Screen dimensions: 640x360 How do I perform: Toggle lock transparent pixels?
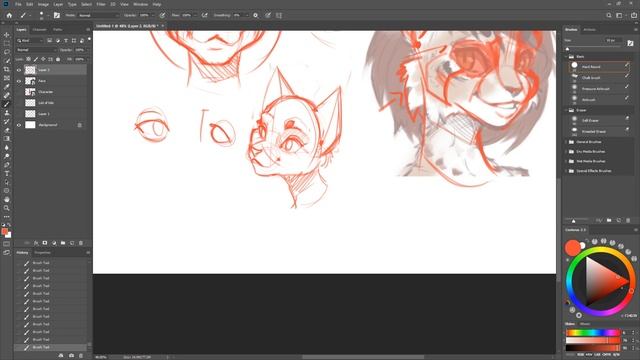point(29,60)
